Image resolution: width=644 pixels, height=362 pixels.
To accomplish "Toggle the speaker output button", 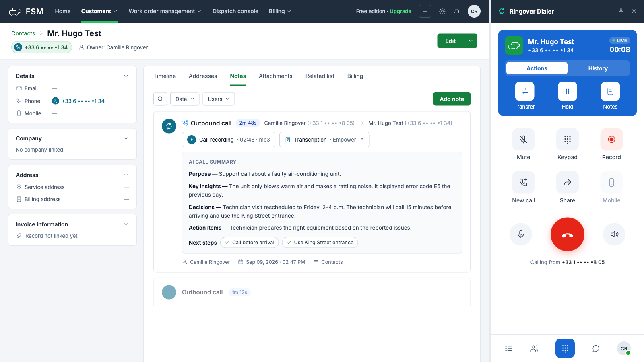I will coord(614,234).
